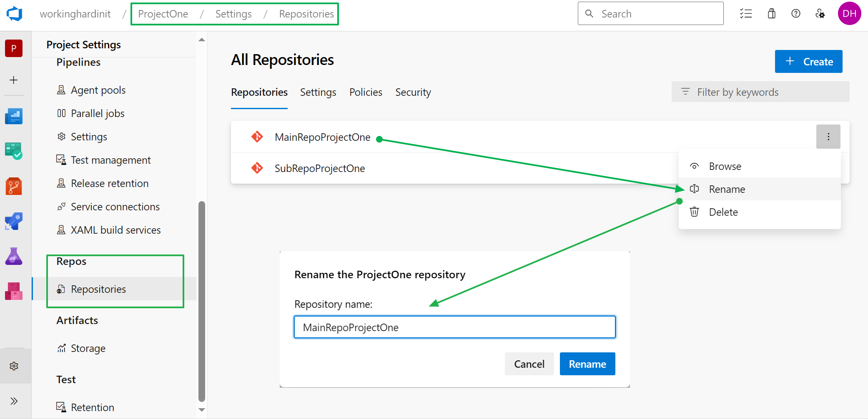Open the Marketplace shopping bag icon
The image size is (868, 419).
[x=772, y=14]
